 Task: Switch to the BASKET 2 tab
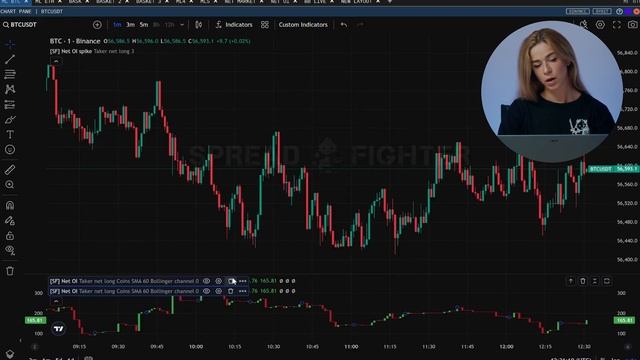click(x=108, y=2)
